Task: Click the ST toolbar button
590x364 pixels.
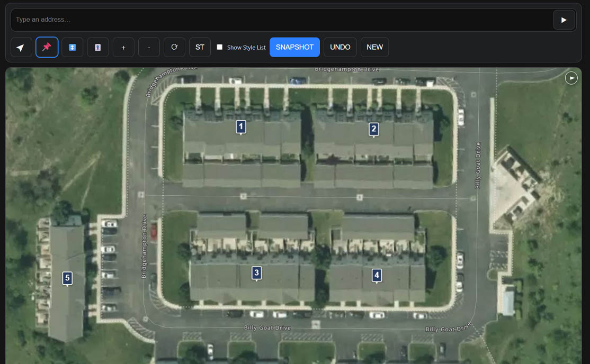Action: pyautogui.click(x=200, y=48)
